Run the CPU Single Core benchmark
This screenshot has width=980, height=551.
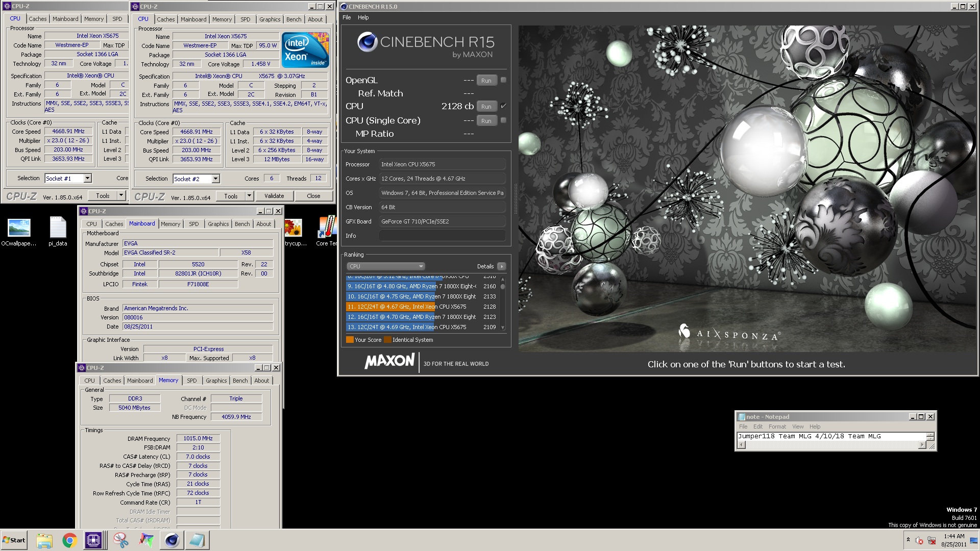(486, 121)
